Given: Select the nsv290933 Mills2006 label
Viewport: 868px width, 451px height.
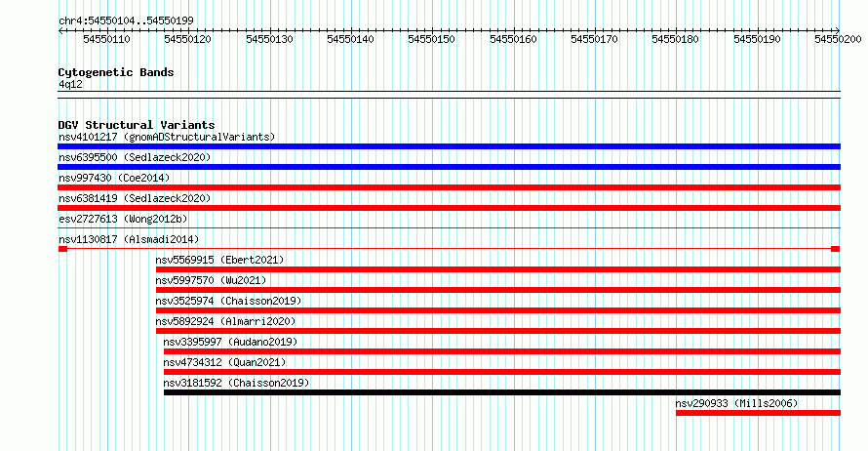Looking at the screenshot, I should [736, 403].
